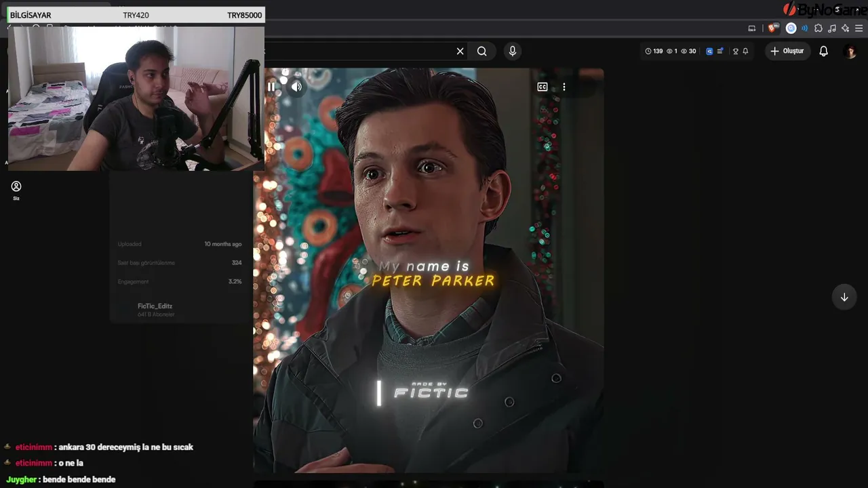
Task: Click the trophy icon in the stats bar
Action: (735, 51)
